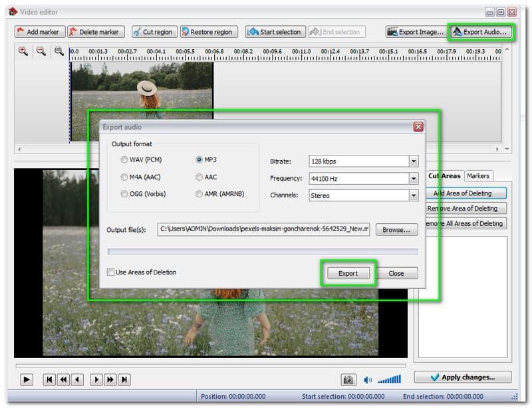Open the Frequency dropdown
Screen dimensions: 532x408
point(414,178)
